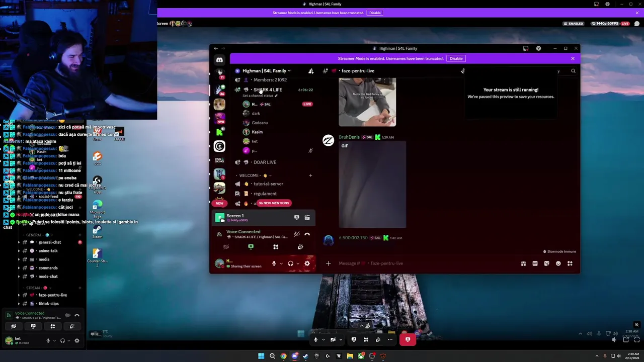
Task: Click red disconnect button in bottom stream bar
Action: pos(408,339)
